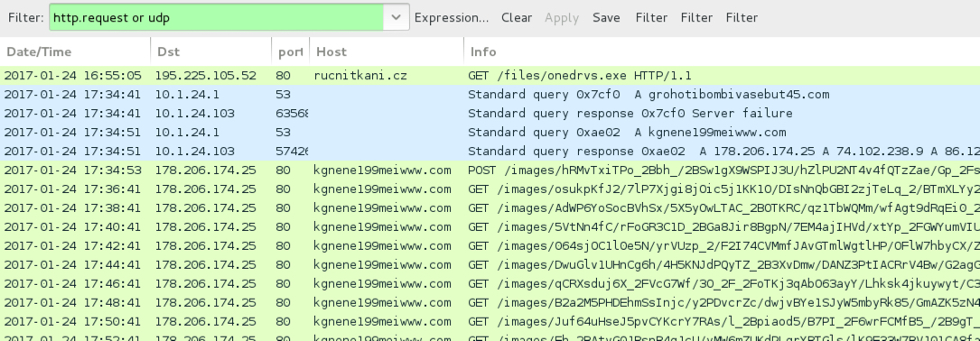Select the GET /images/DwuGlv1UHnCg6h packet
This screenshot has height=341, width=980.
click(490, 265)
